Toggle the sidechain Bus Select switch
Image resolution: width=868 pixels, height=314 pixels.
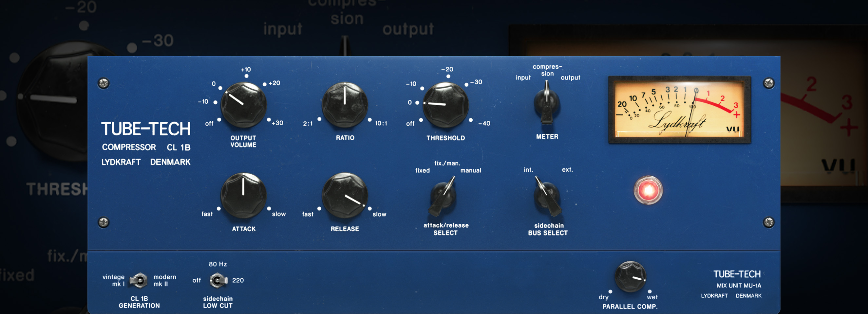click(x=547, y=196)
